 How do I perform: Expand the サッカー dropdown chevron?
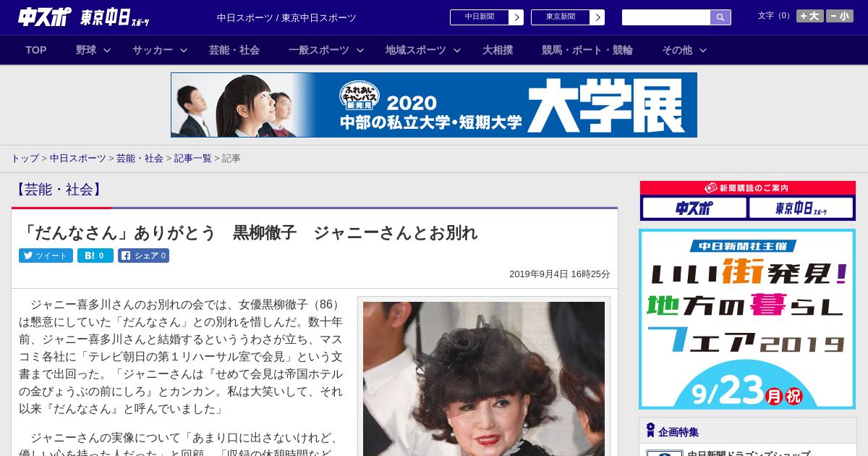tap(184, 50)
